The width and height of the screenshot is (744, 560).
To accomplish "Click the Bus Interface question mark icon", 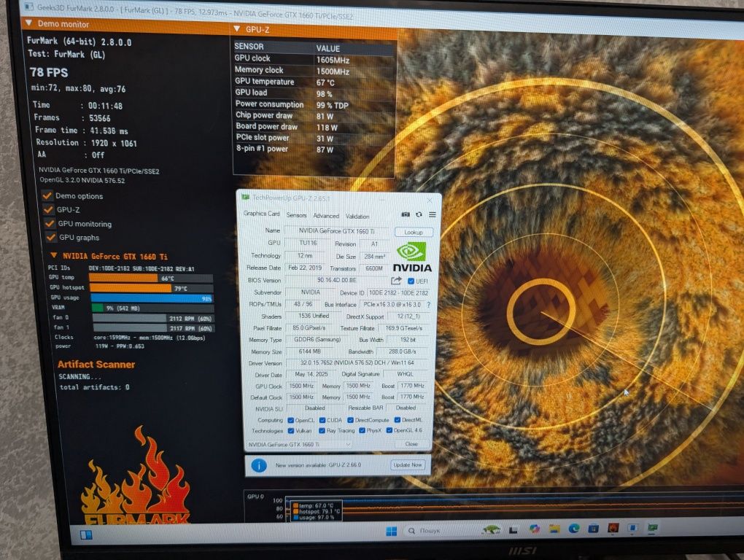I will point(429,304).
